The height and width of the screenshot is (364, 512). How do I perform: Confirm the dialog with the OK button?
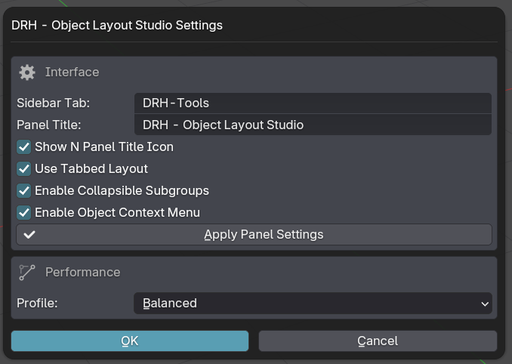tap(130, 341)
